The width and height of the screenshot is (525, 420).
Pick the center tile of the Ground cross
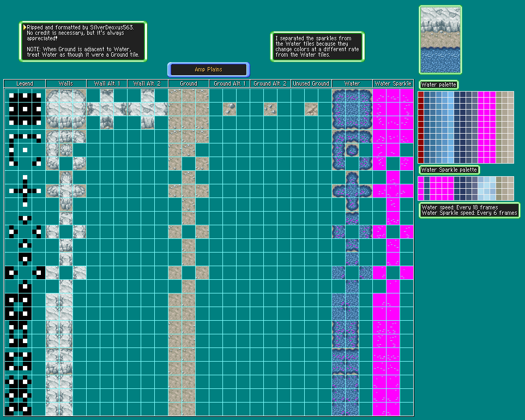(x=189, y=191)
